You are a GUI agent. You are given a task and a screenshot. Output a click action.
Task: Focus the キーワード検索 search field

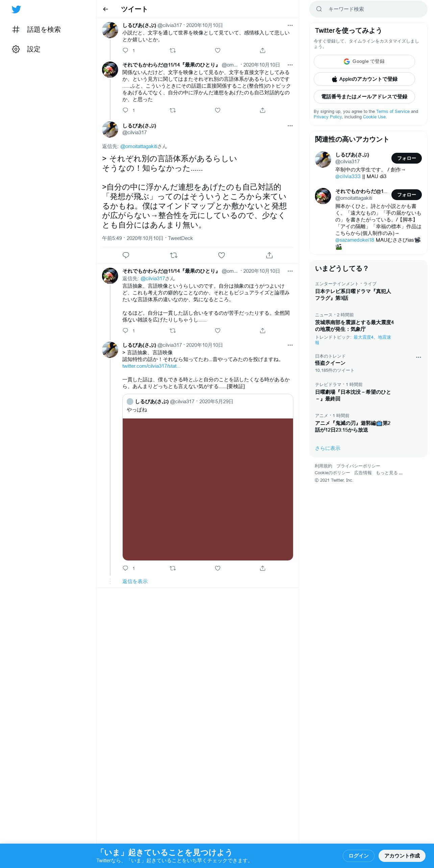(x=368, y=9)
